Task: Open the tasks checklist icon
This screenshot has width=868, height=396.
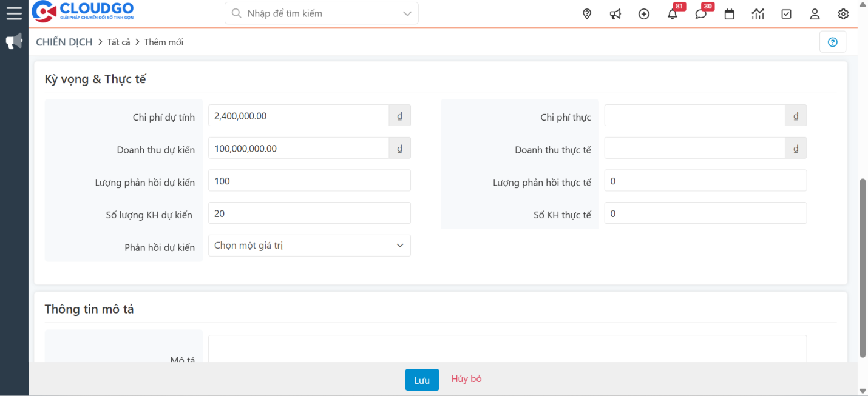Action: tap(786, 13)
